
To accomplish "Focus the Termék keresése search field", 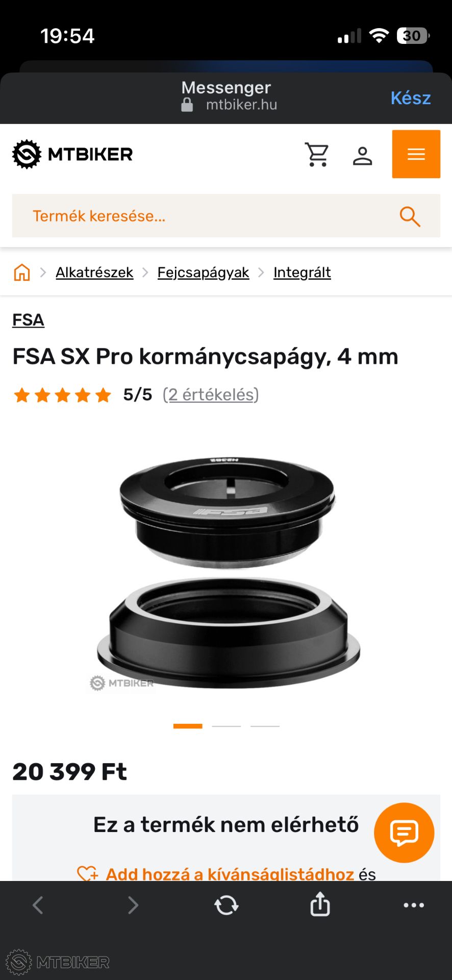I will (226, 215).
